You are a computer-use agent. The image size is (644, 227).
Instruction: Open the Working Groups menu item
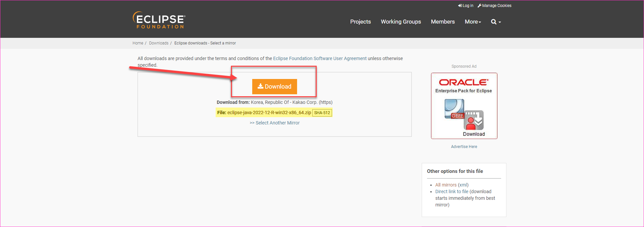[401, 22]
